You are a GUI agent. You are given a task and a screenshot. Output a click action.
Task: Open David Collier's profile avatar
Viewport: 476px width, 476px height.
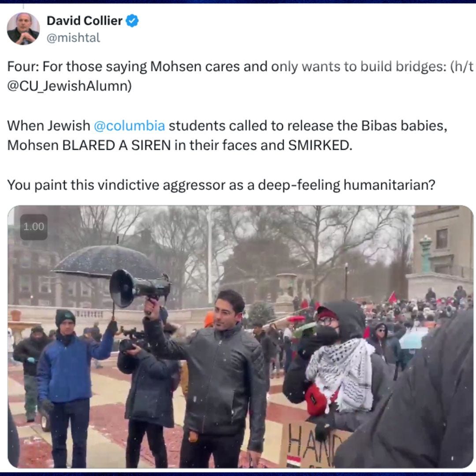tap(23, 29)
